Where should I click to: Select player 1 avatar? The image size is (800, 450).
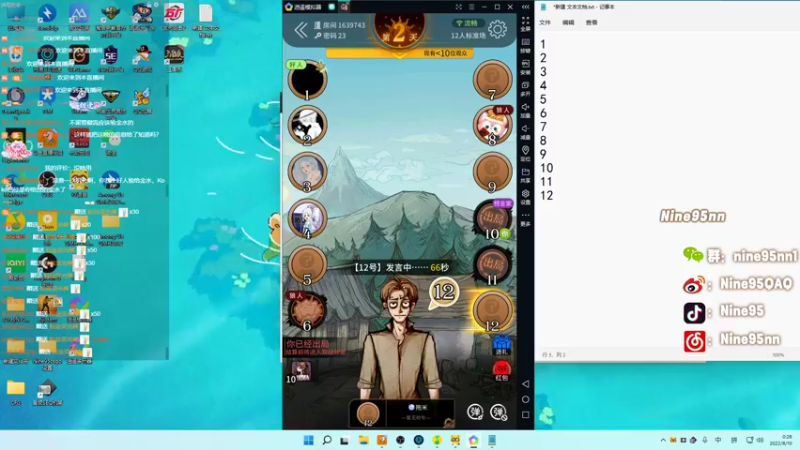pyautogui.click(x=307, y=80)
